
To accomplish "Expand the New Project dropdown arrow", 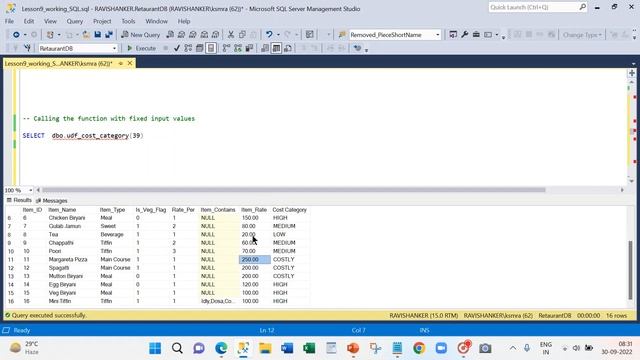I will coord(59,35).
